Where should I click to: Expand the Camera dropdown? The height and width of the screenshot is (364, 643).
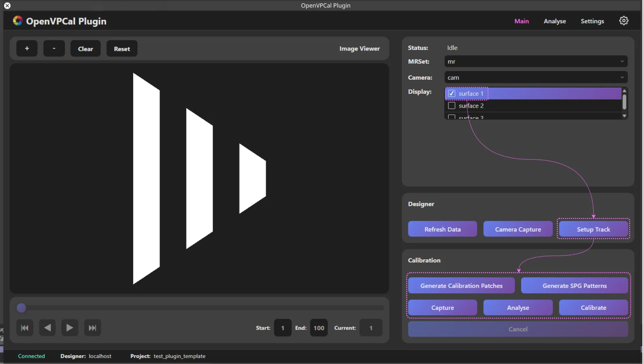pyautogui.click(x=536, y=78)
